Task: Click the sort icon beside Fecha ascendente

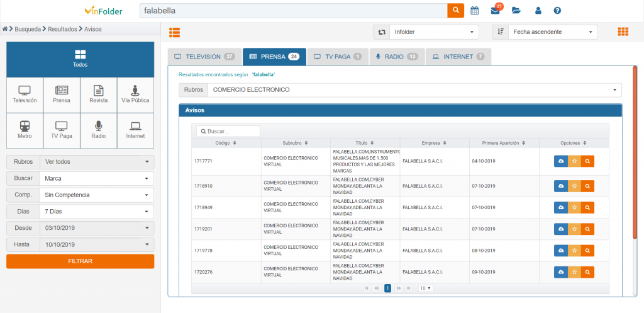Action: point(500,32)
